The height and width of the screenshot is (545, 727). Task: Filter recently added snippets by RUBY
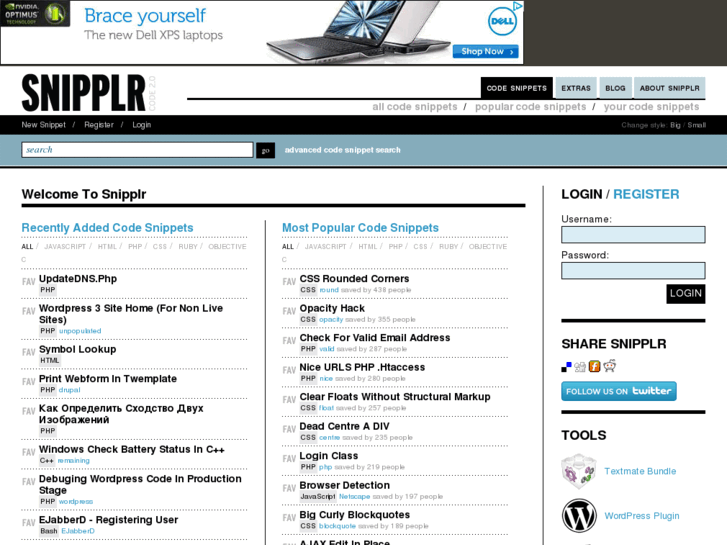pos(188,246)
